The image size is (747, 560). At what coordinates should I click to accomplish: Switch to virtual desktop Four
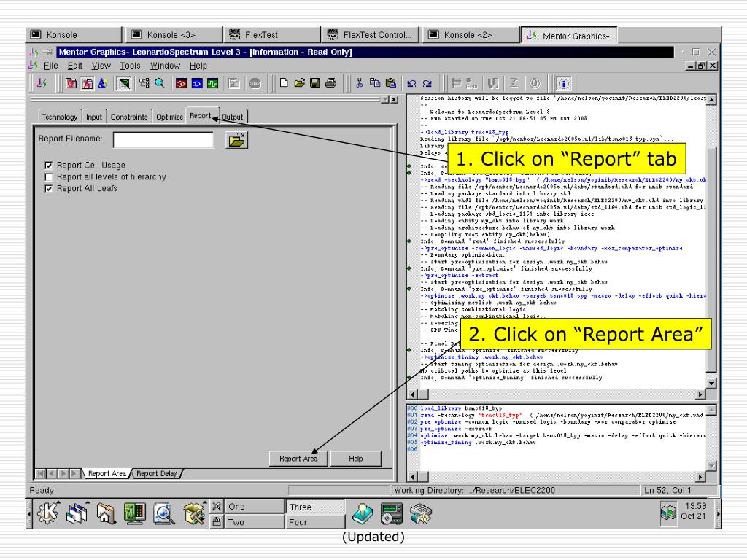point(315,522)
